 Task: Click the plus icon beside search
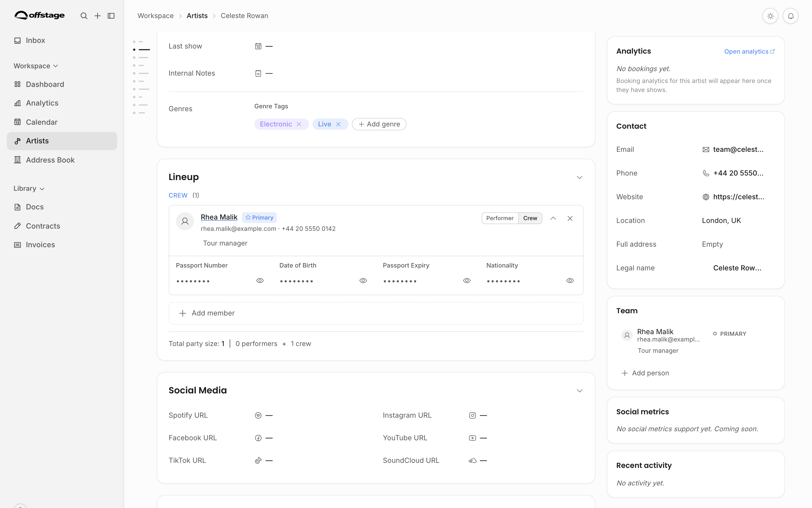coord(97,16)
